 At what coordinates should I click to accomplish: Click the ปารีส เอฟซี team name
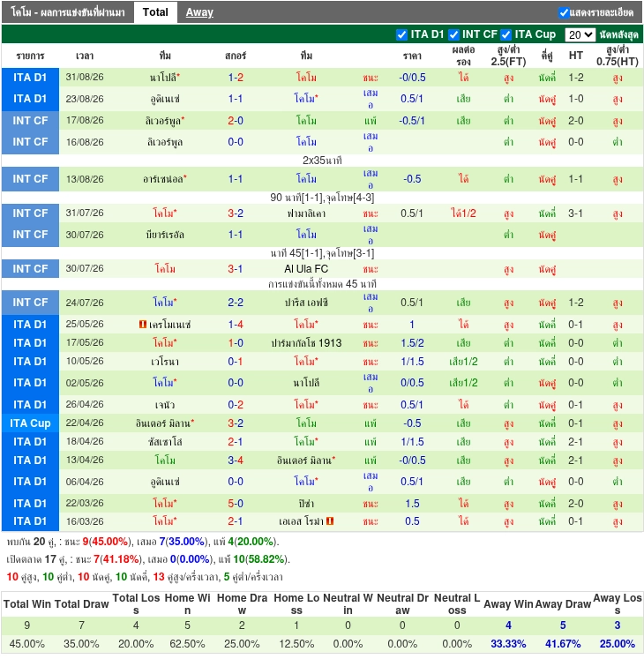306,303
